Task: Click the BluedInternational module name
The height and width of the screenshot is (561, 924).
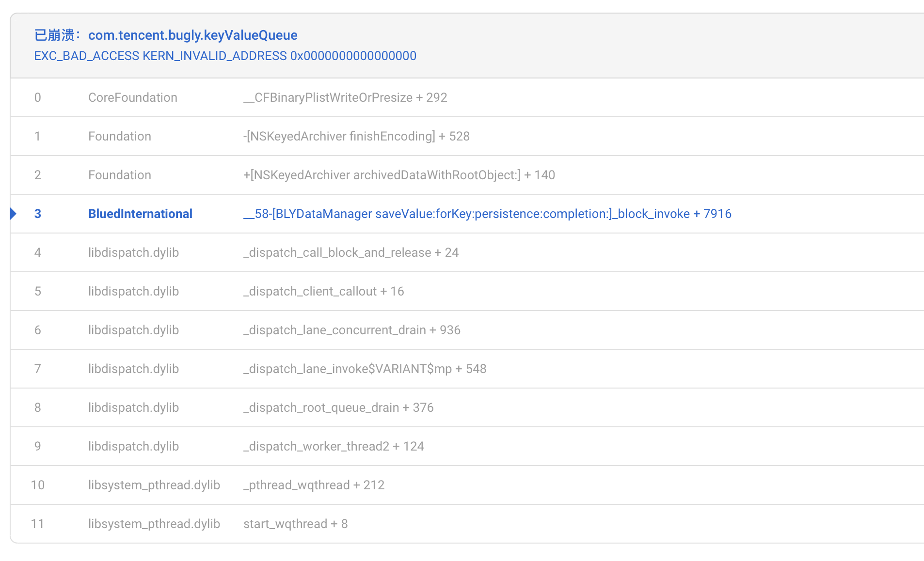Action: tap(140, 214)
